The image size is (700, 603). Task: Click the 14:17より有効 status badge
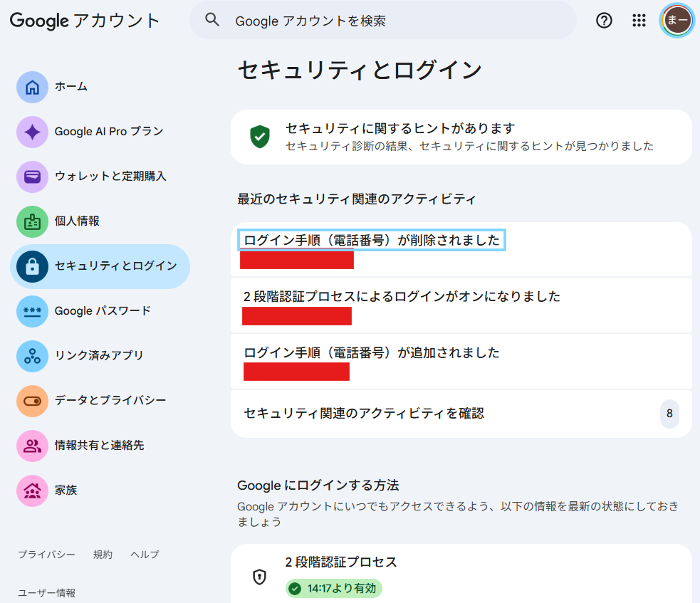[x=334, y=589]
